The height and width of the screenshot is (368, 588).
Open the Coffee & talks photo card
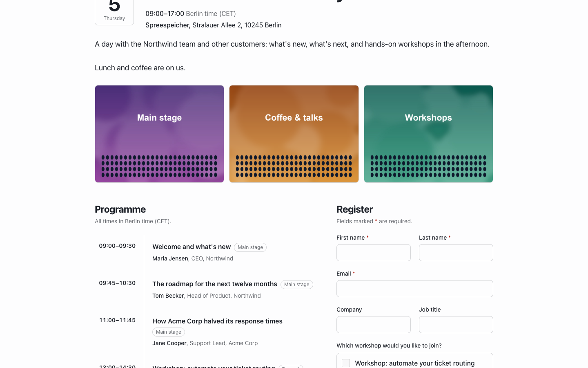point(294,134)
